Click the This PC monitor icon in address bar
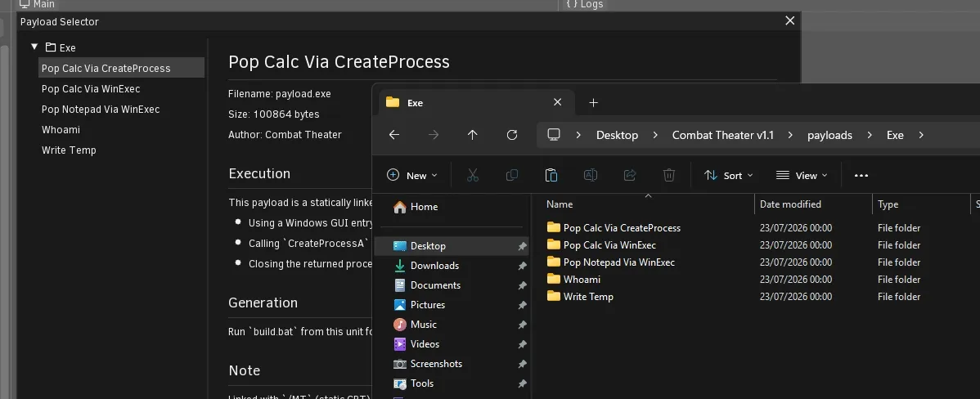The image size is (980, 399). 553,135
